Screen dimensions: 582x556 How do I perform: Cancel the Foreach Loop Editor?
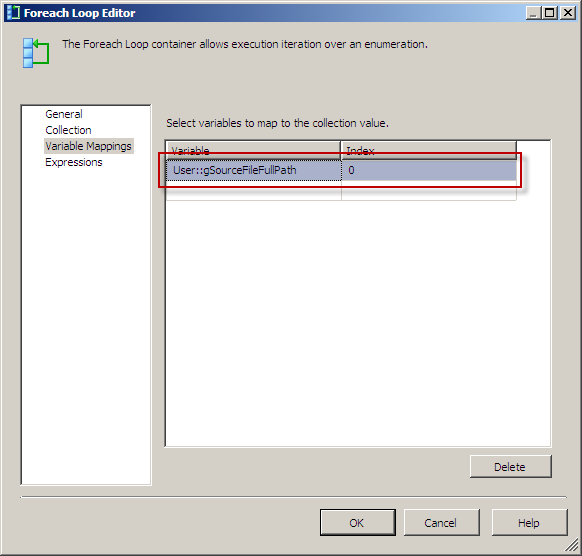[441, 523]
